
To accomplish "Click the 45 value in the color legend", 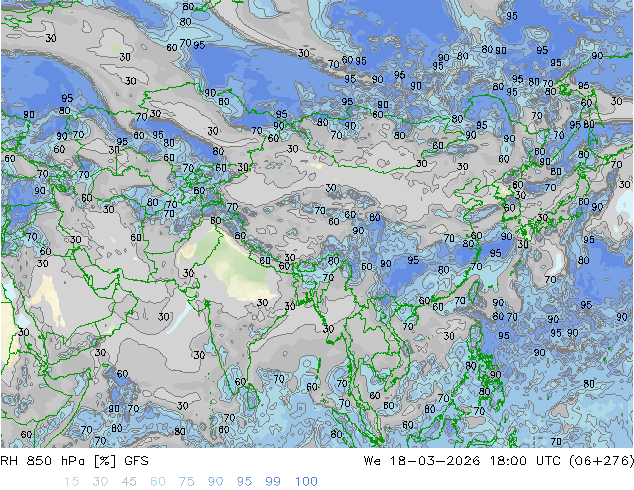I will pos(129,482).
